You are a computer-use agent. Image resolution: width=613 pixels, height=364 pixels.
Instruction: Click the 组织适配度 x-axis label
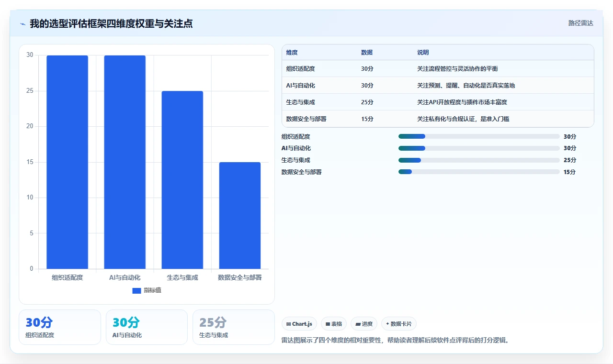tap(68, 277)
